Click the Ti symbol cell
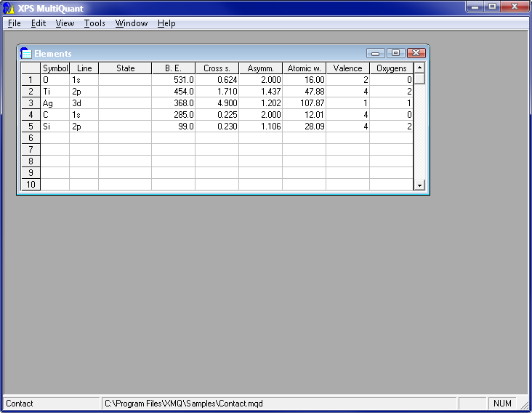The height and width of the screenshot is (413, 532). click(x=55, y=92)
